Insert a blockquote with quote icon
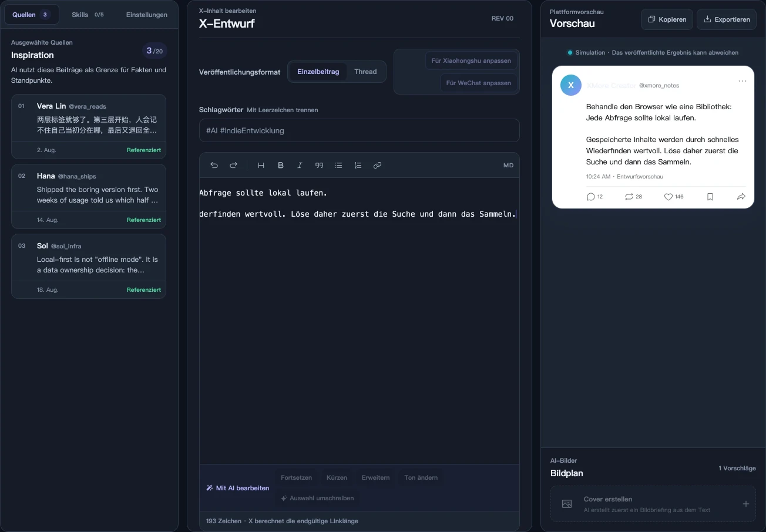 pyautogui.click(x=319, y=166)
